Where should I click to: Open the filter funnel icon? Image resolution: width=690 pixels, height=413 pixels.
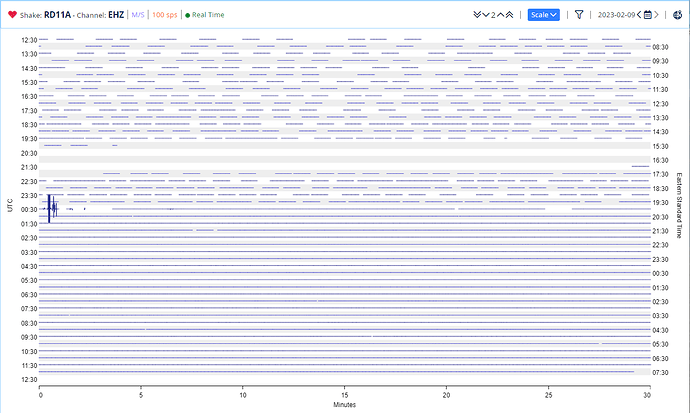579,15
